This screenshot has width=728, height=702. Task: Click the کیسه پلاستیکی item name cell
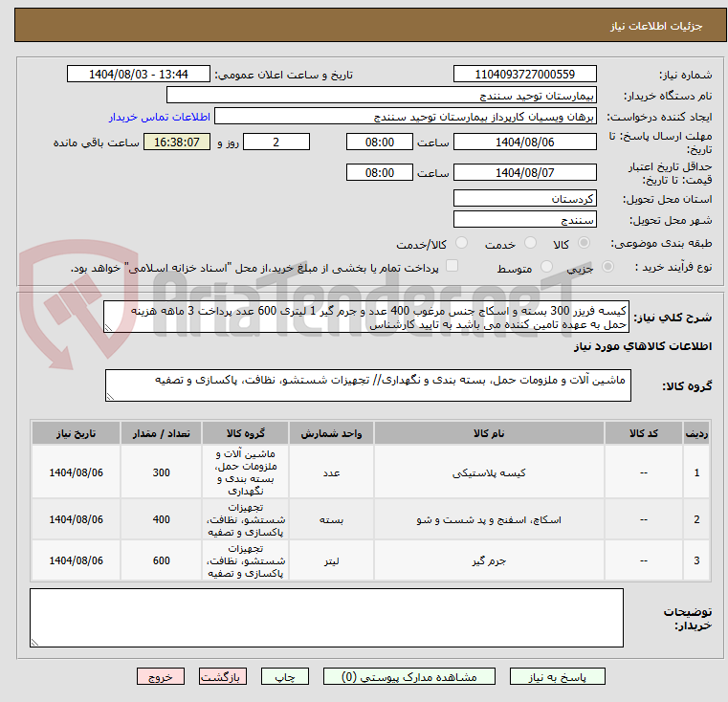pyautogui.click(x=489, y=472)
